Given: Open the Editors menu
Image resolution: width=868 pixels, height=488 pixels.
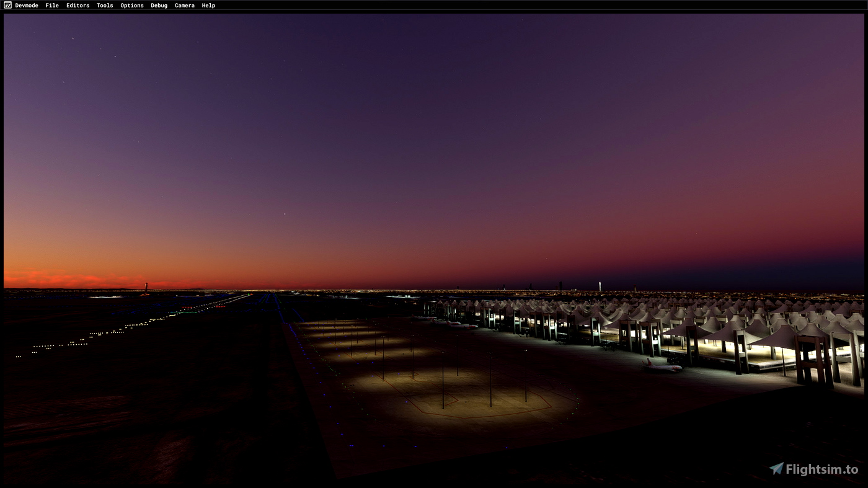Looking at the screenshot, I should (78, 5).
